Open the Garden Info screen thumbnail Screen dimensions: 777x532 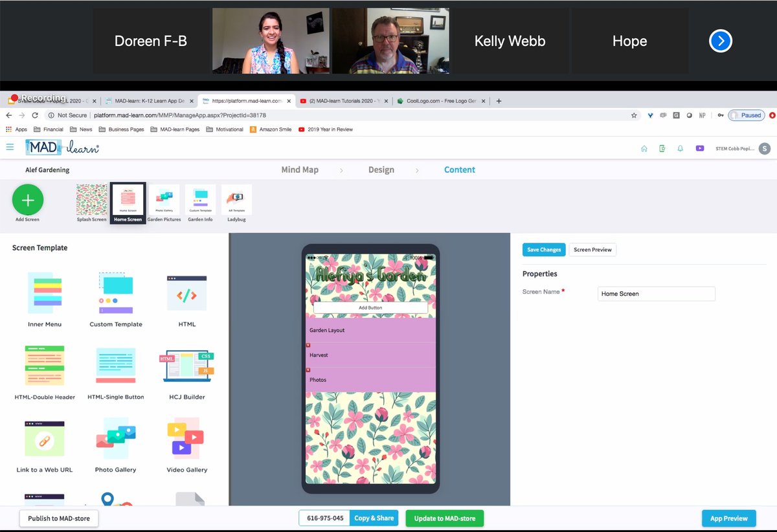point(200,200)
